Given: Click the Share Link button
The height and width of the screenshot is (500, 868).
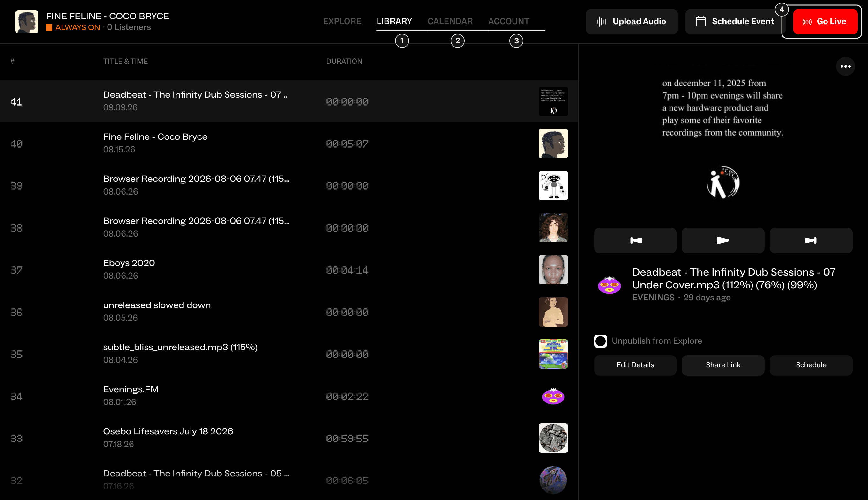Looking at the screenshot, I should (x=723, y=365).
